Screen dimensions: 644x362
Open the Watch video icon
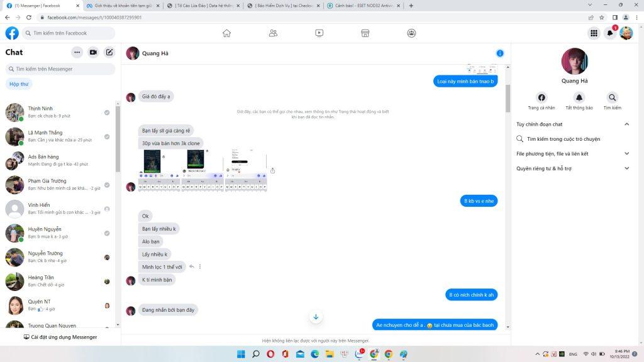pyautogui.click(x=319, y=33)
